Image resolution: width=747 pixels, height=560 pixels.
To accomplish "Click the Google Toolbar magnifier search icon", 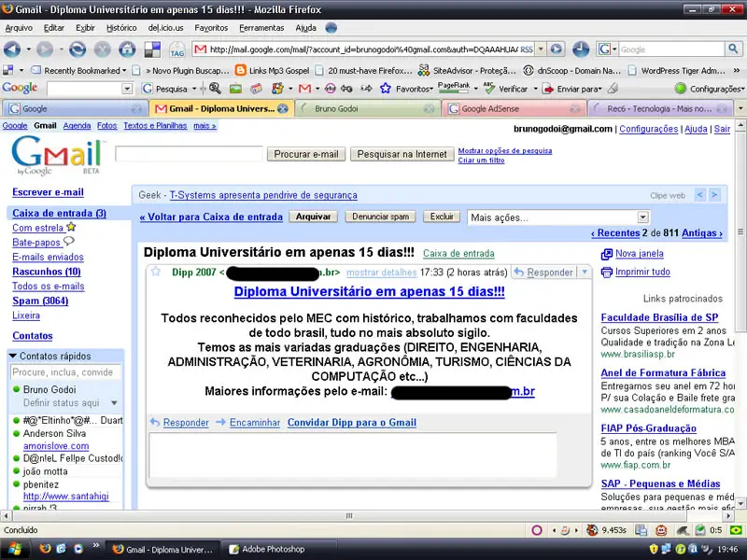I will [215, 88].
